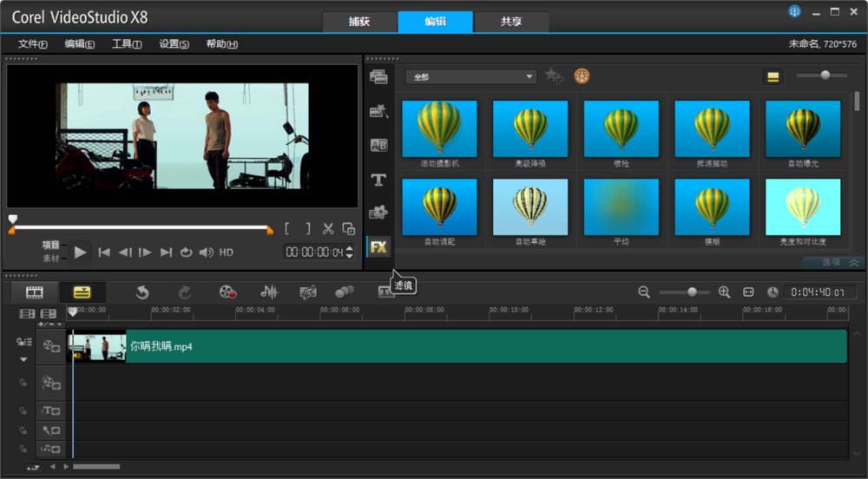Click the scissors split clip icon
868x479 pixels.
[328, 228]
